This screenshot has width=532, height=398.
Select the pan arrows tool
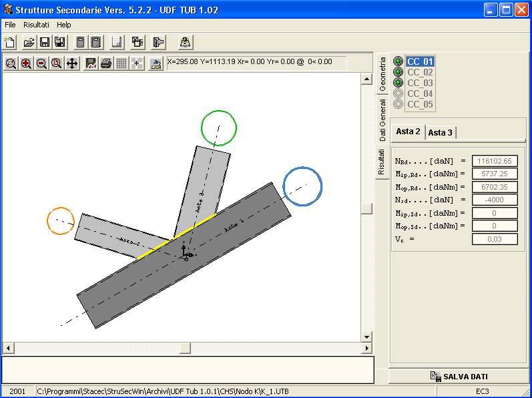click(72, 63)
